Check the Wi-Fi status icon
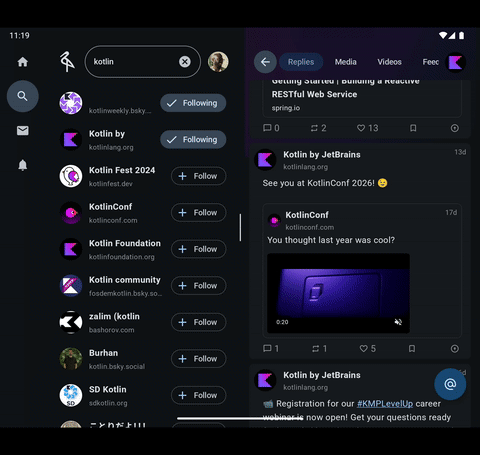The height and width of the screenshot is (455, 480). 443,35
